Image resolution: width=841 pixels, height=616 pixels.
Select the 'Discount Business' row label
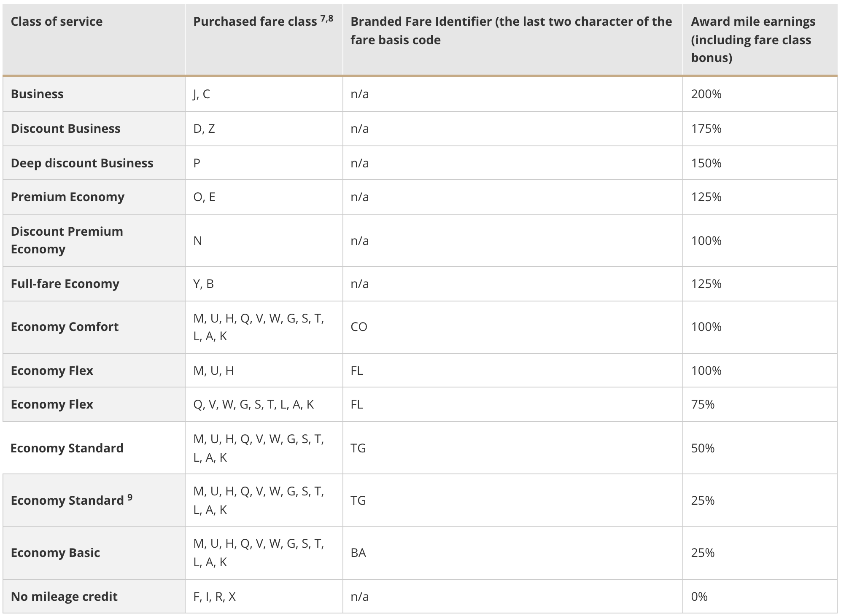[x=65, y=129]
